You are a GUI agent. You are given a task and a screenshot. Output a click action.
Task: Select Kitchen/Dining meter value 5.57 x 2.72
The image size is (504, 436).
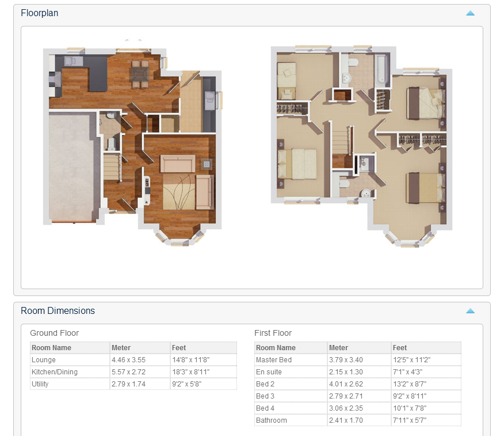point(128,372)
